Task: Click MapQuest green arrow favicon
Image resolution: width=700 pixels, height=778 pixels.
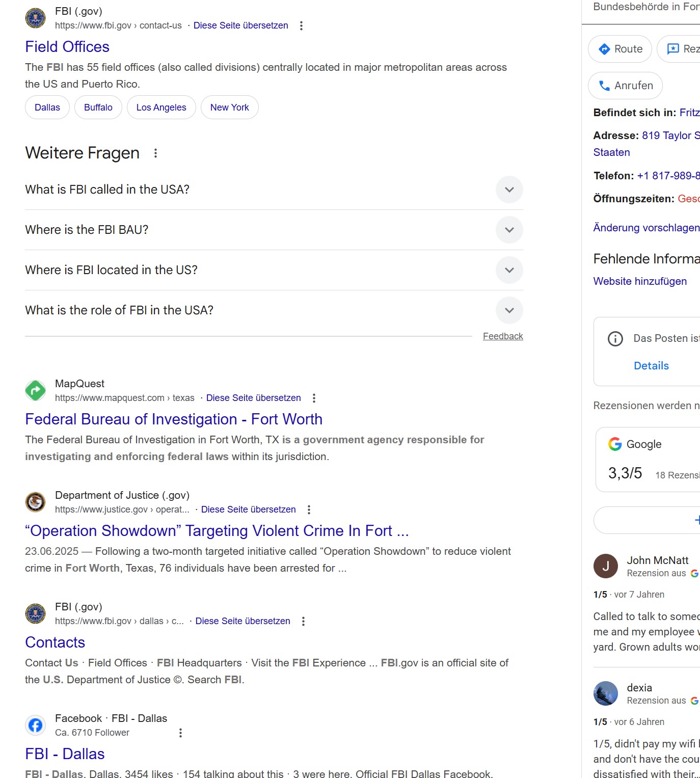Action: pos(35,391)
